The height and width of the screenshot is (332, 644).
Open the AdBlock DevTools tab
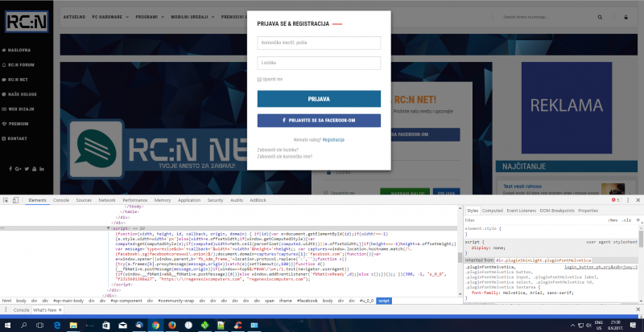(258, 200)
